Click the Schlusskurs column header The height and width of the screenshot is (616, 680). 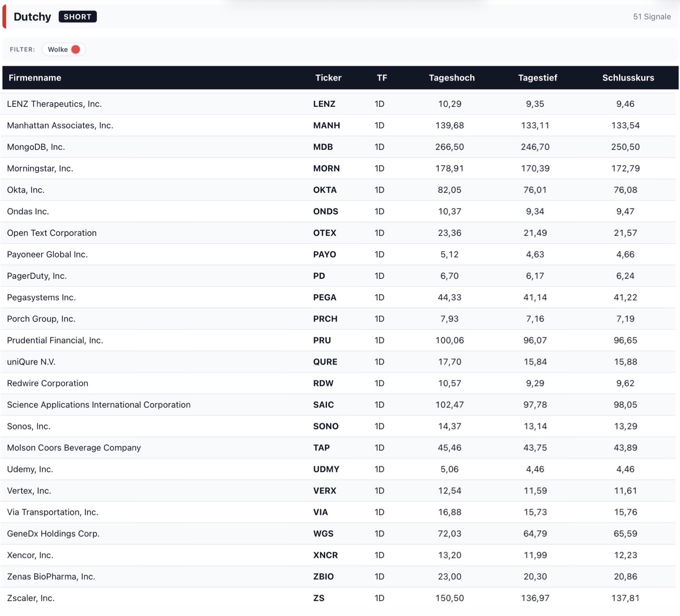pyautogui.click(x=628, y=77)
